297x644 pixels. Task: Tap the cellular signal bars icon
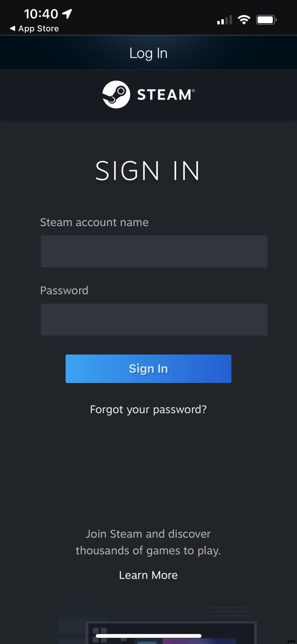click(x=225, y=20)
